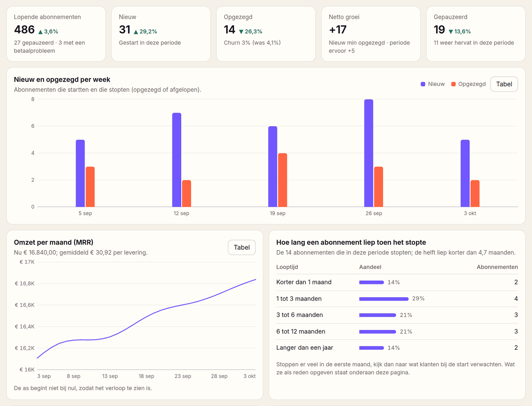Click the '1 tot 3 maanden' row label
532x406 pixels.
299,299
